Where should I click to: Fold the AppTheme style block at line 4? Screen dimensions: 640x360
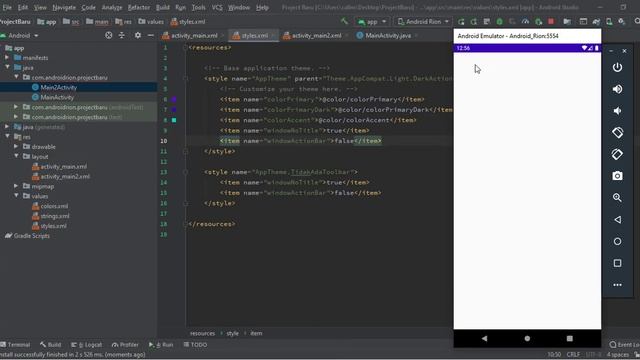(x=185, y=78)
